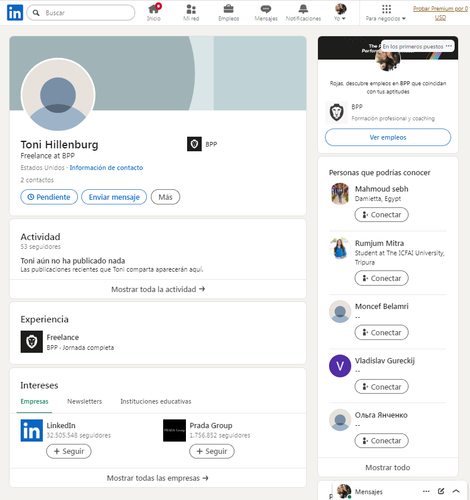Connect with Moncef Belamri
The height and width of the screenshot is (500, 470).
pyautogui.click(x=381, y=333)
